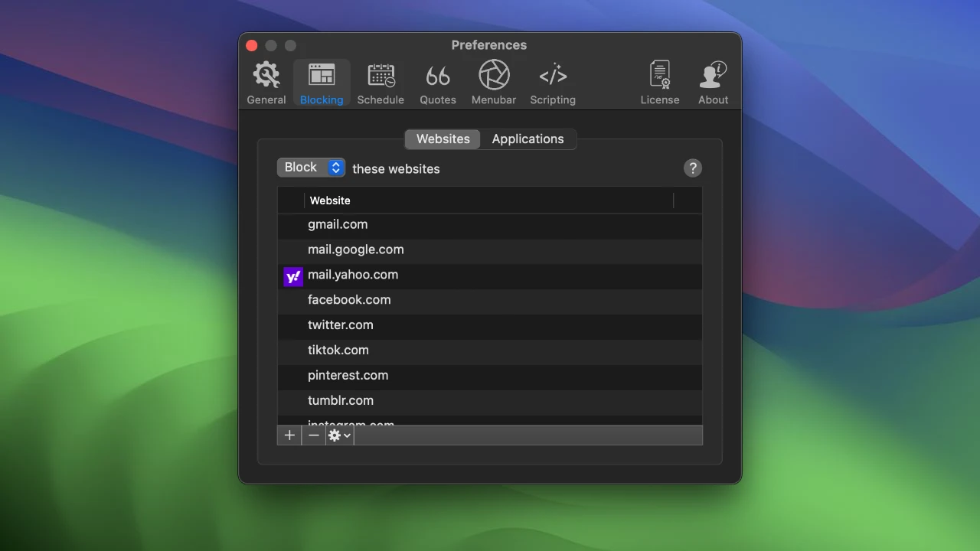Switch to the Applications tab
The image size is (980, 551).
coord(528,139)
